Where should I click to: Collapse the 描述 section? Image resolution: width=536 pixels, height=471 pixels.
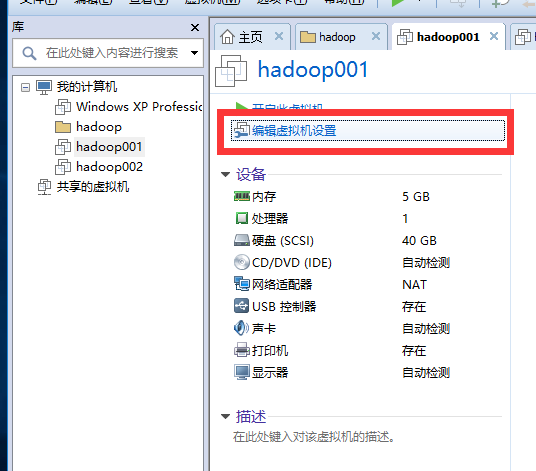click(225, 416)
